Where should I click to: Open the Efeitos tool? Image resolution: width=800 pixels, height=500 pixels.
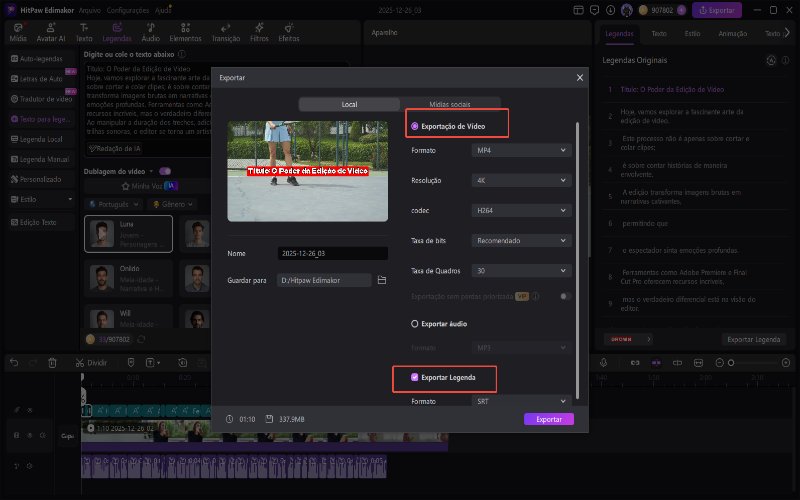click(x=289, y=32)
